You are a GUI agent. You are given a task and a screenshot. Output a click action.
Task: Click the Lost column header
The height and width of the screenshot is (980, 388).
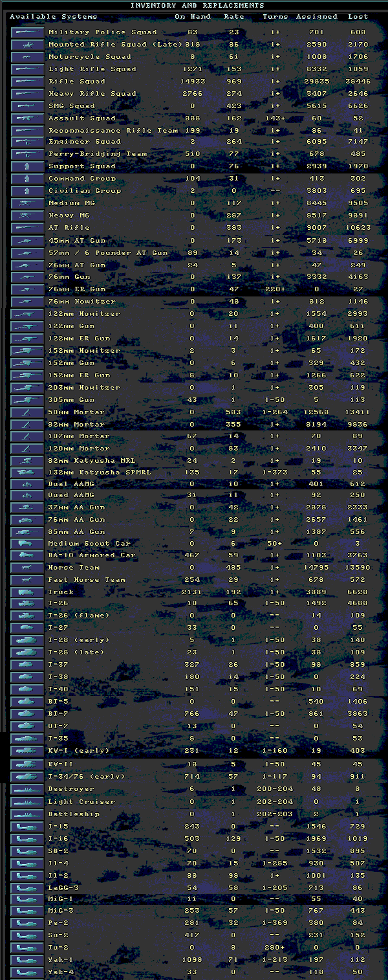click(357, 16)
